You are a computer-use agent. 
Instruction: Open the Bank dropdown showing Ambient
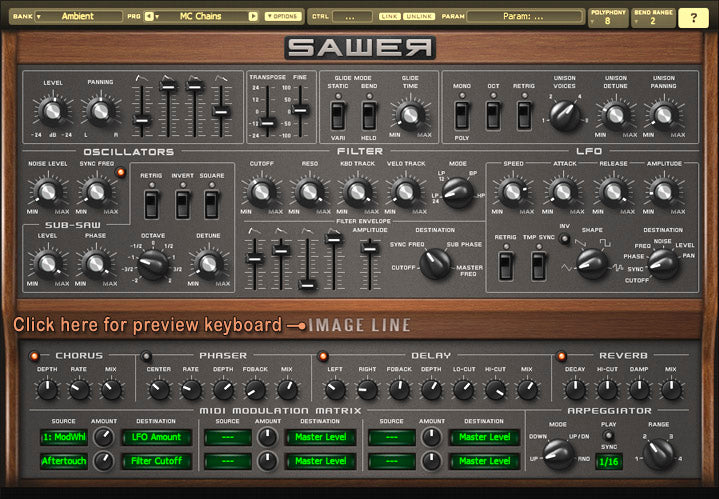pyautogui.click(x=77, y=17)
